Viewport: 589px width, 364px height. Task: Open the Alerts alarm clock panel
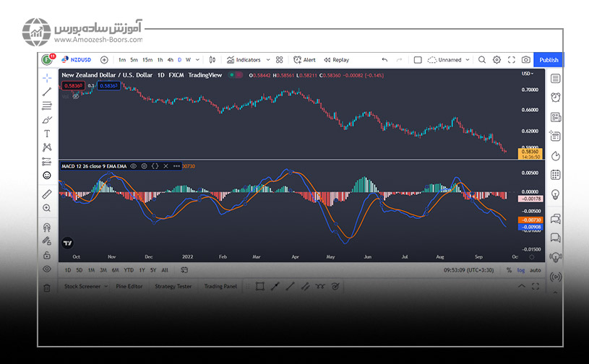tap(555, 97)
